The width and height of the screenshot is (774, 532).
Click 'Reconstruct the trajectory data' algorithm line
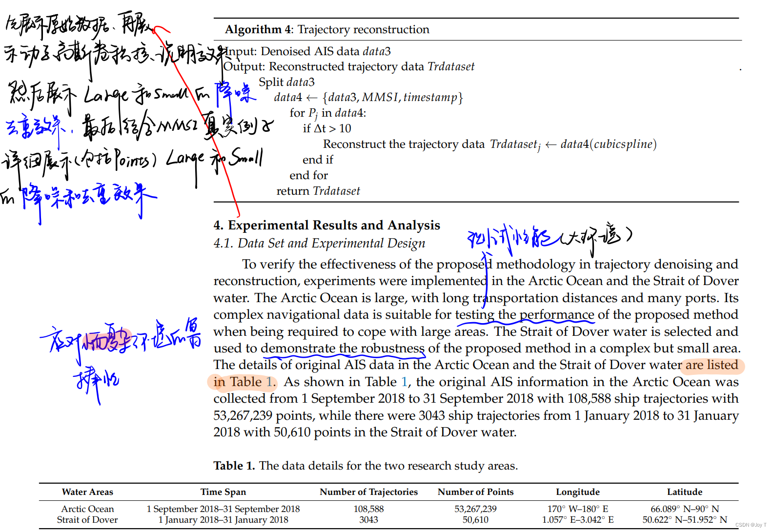coord(489,144)
